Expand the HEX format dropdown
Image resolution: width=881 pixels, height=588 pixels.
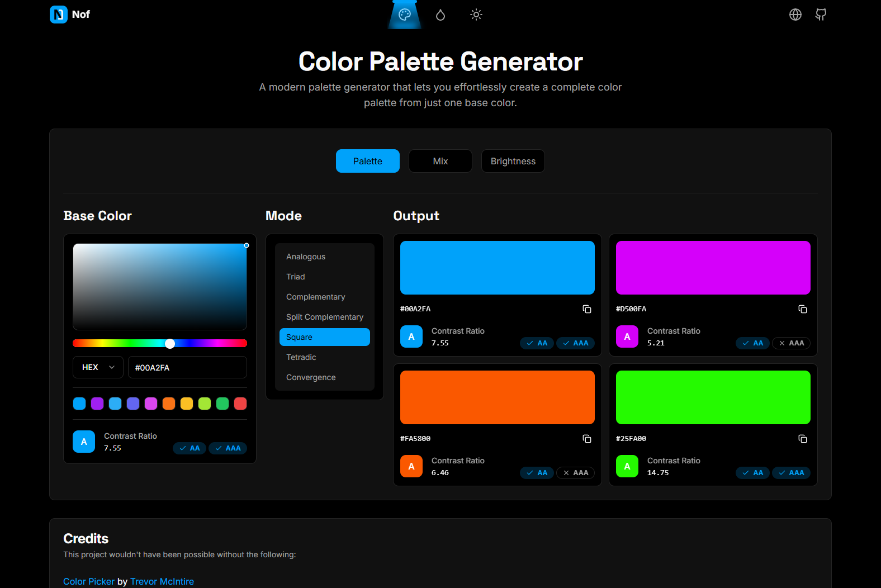click(98, 367)
